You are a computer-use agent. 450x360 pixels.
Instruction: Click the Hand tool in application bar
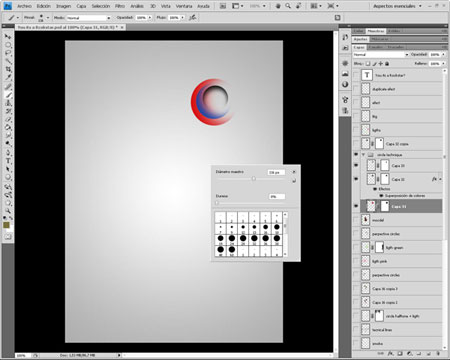point(278,6)
